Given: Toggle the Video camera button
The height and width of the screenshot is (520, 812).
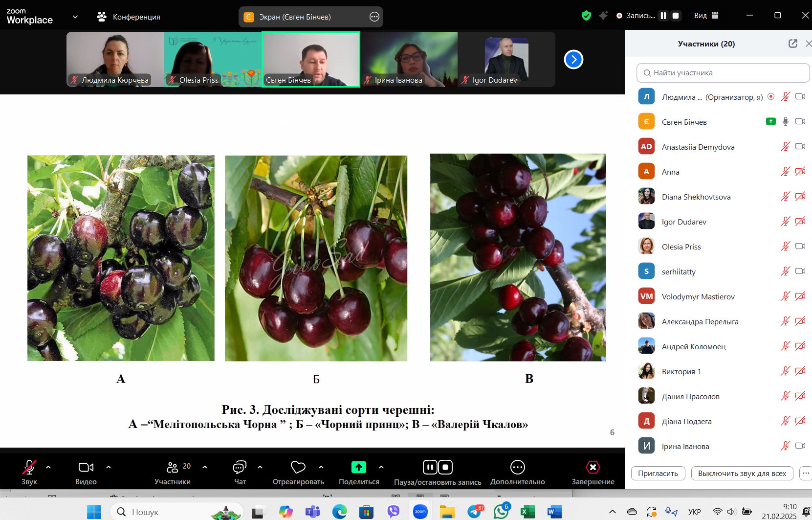Looking at the screenshot, I should click(x=86, y=468).
